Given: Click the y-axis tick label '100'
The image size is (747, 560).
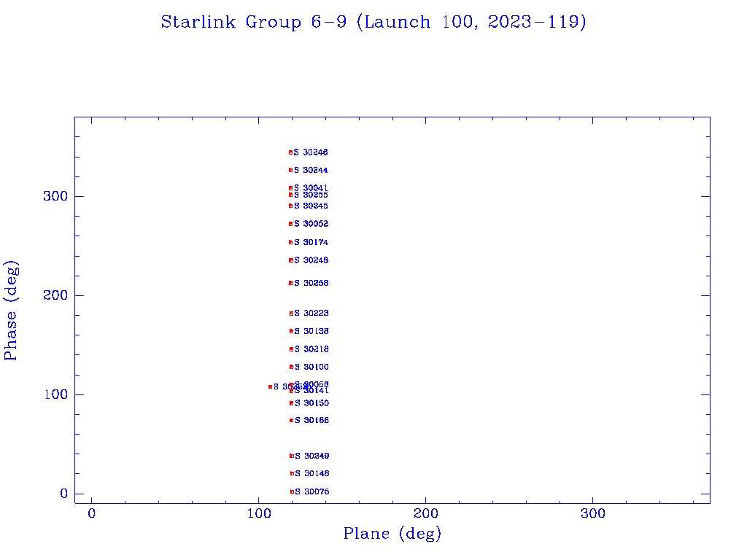Looking at the screenshot, I should [55, 394].
